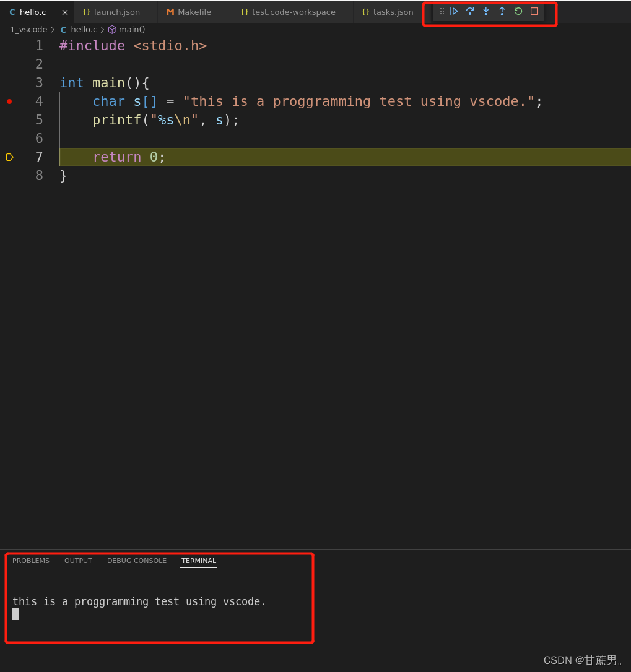The image size is (631, 672).
Task: Click the '#include' directive text
Action: pyautogui.click(x=92, y=45)
